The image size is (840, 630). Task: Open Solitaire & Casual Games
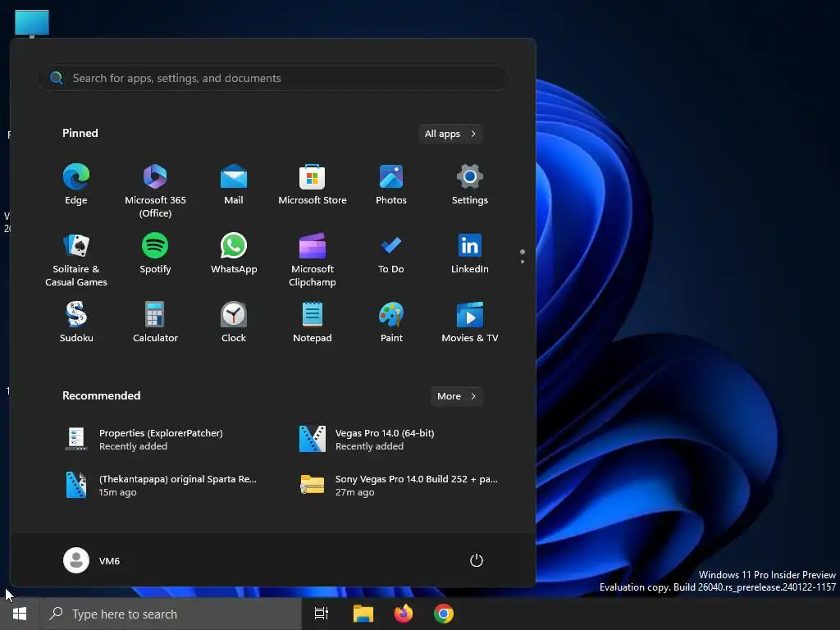point(76,260)
